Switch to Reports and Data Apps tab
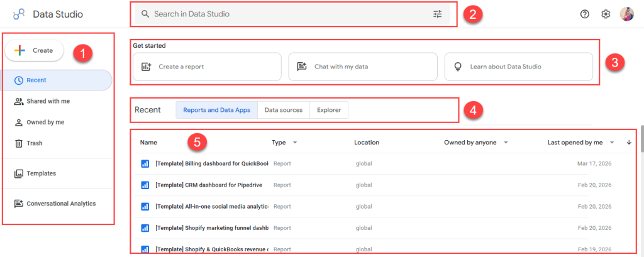The width and height of the screenshot is (644, 257). pyautogui.click(x=216, y=110)
